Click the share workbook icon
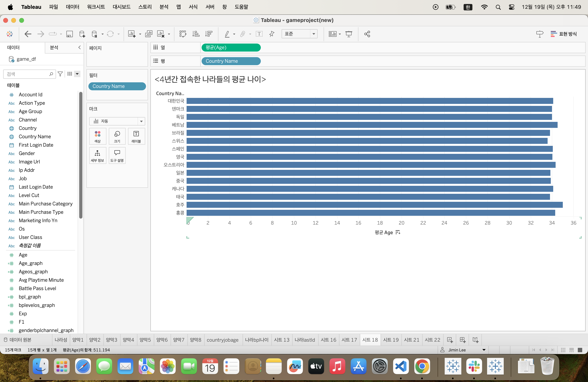 coord(367,34)
